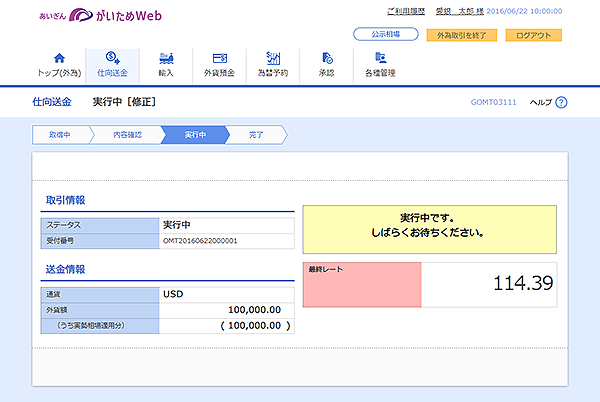Select the 輸入 import ship icon

(166, 58)
